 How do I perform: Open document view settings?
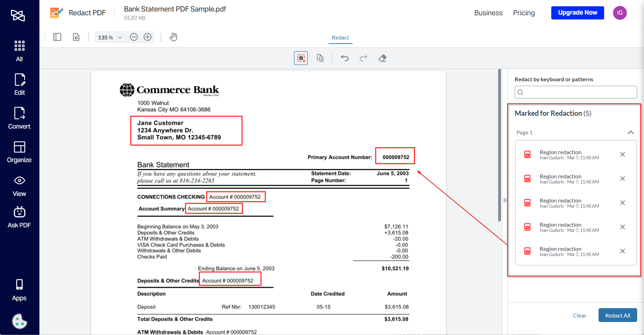click(76, 37)
